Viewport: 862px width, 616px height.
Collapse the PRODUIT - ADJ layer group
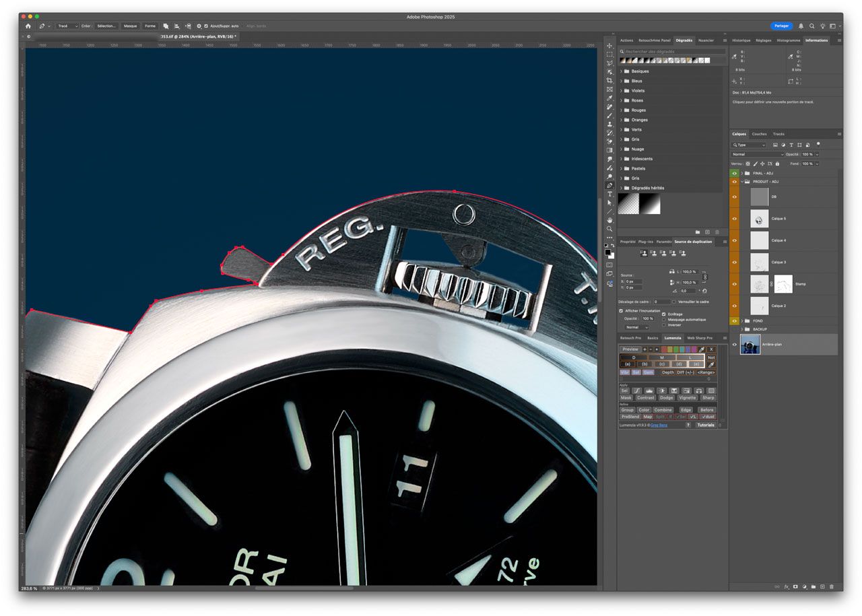741,182
